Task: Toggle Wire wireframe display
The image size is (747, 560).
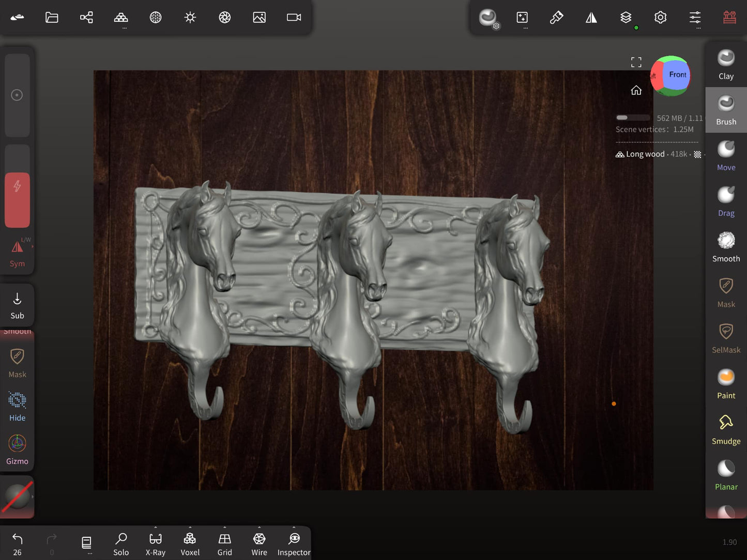Action: (x=259, y=544)
